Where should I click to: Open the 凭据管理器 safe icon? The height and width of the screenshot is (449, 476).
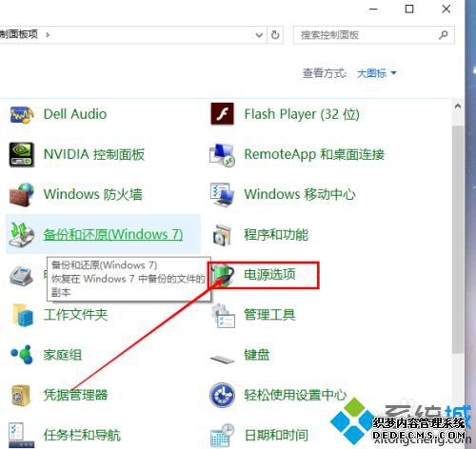pyautogui.click(x=21, y=395)
